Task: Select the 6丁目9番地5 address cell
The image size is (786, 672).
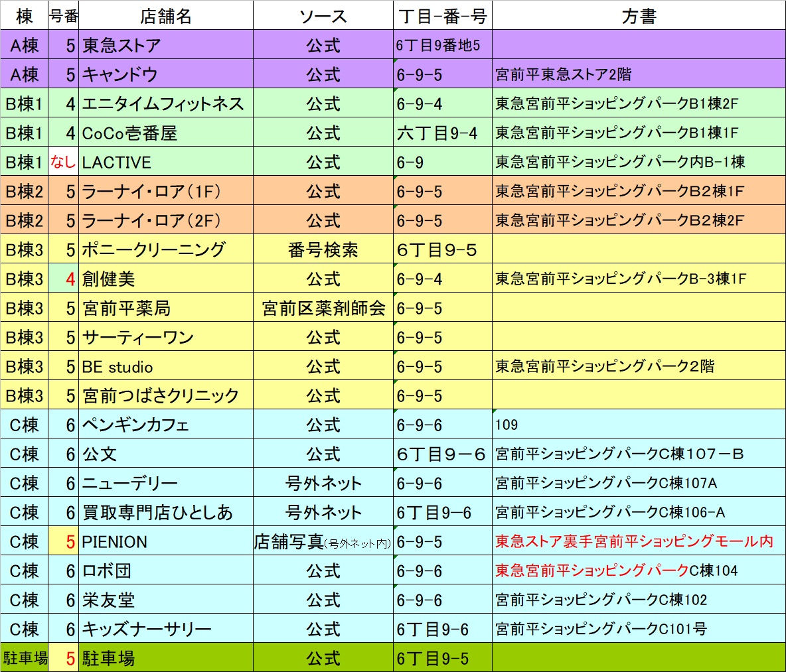Action: 443,44
